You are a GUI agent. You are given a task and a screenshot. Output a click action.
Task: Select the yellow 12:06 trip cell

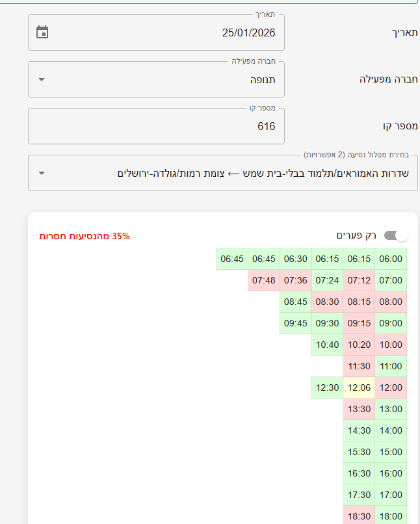[359, 387]
